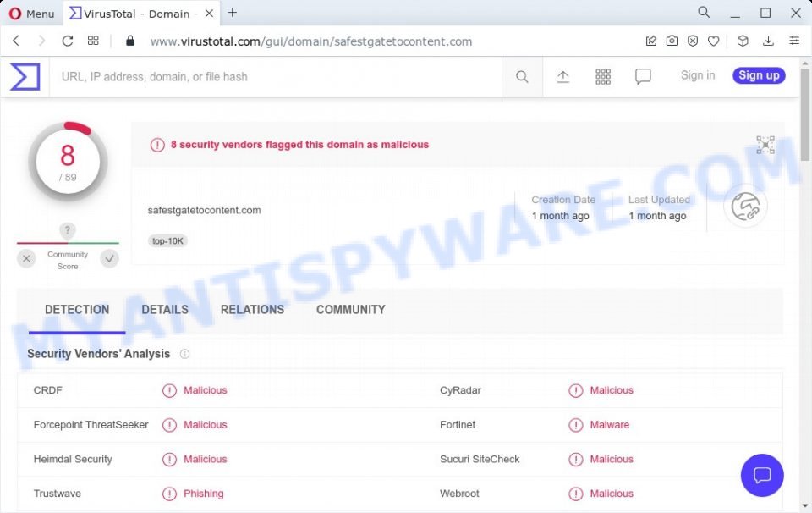
Task: Open the VirusTotal apps grid icon
Action: tap(603, 77)
